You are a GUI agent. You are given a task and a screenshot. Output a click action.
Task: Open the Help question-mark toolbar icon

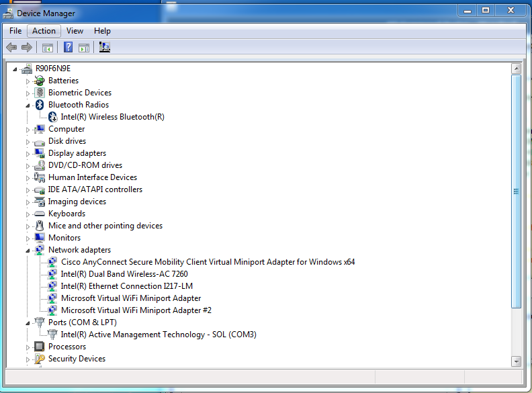(69, 47)
